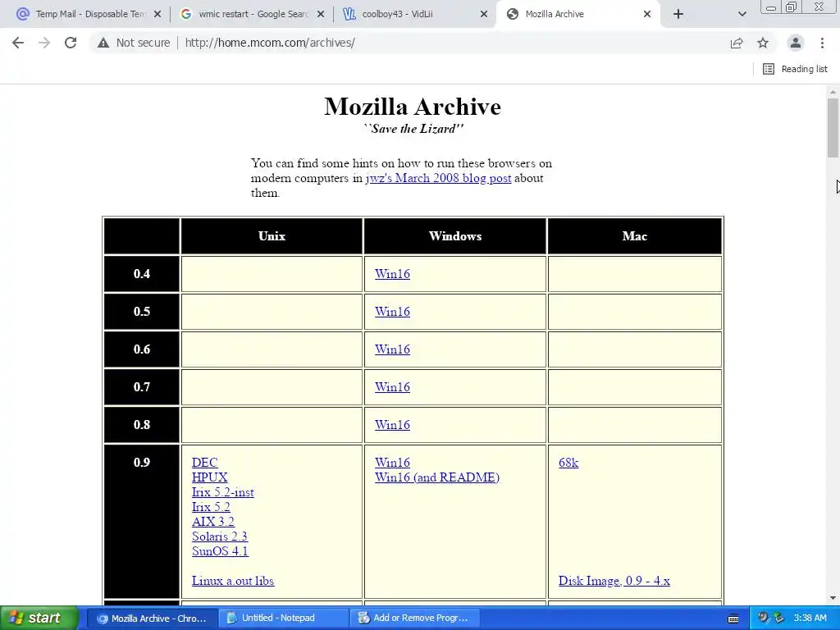The width and height of the screenshot is (840, 630).
Task: Close the wmic restart Google Search tab
Action: 321,14
